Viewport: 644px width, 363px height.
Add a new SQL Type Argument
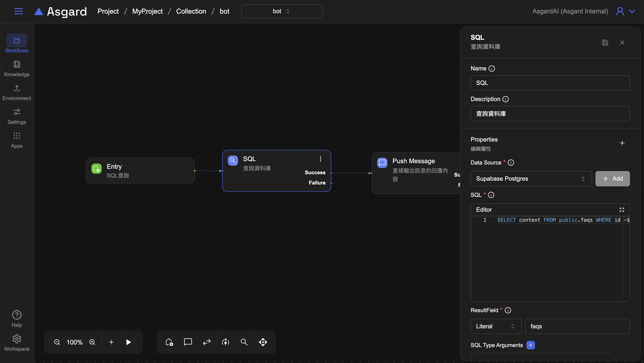(530, 345)
